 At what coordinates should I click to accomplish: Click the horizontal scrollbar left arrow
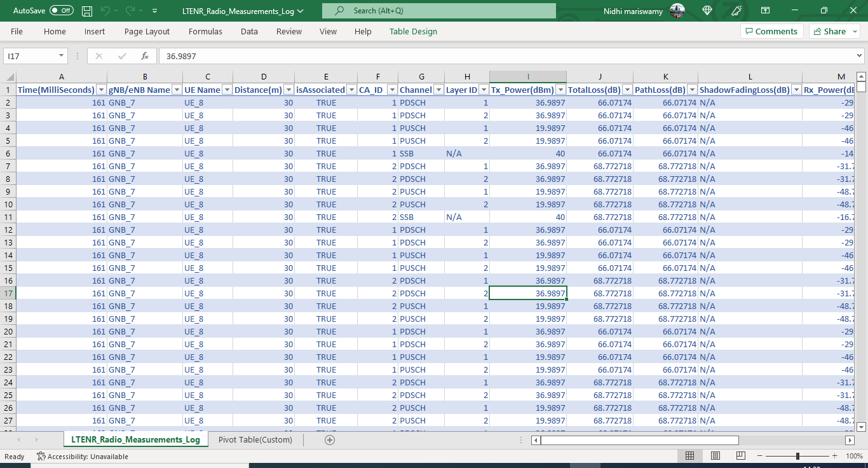536,440
